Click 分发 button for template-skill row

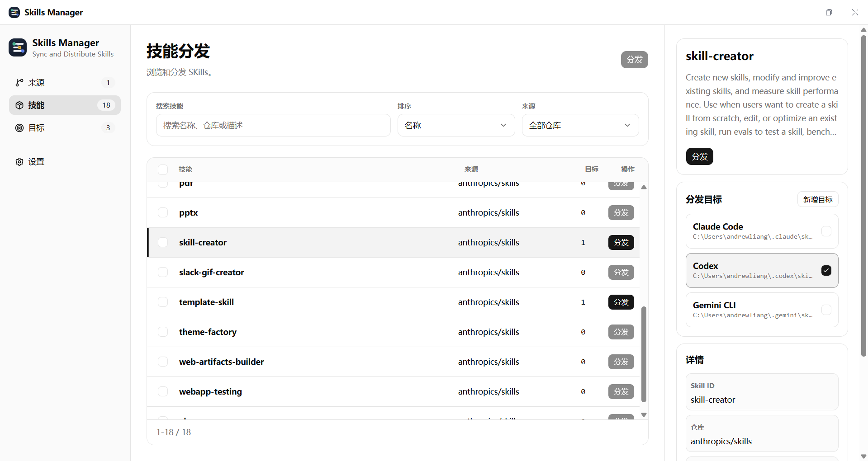[621, 302]
